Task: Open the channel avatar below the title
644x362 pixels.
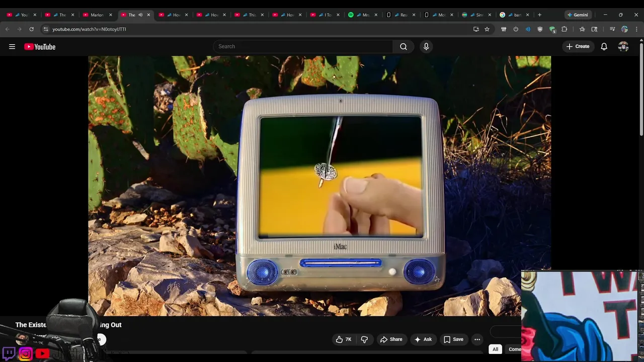Action: [x=22, y=339]
